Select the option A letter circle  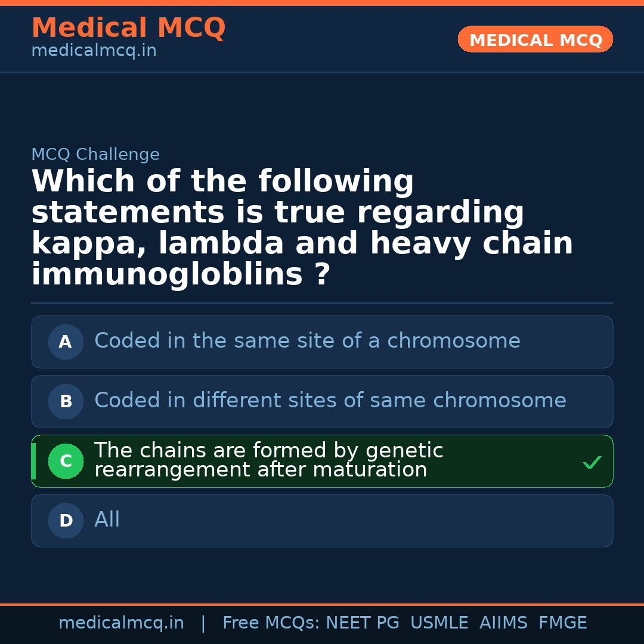[x=66, y=342]
